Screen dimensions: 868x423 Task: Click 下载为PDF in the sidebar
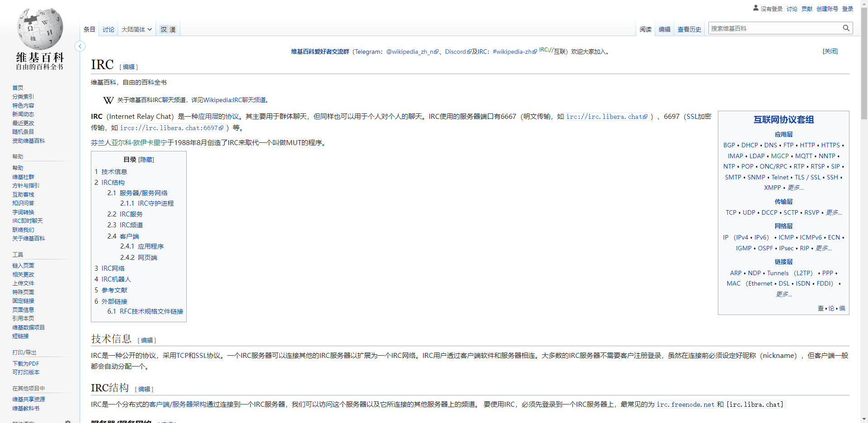[x=26, y=363]
